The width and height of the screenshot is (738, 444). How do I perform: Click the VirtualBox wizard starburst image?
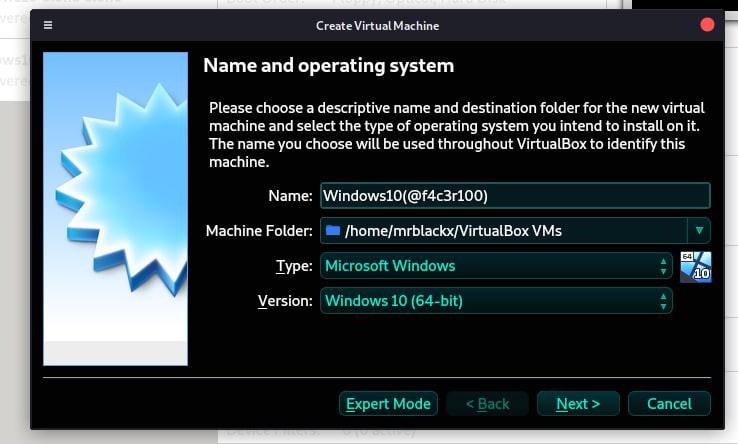click(115, 209)
